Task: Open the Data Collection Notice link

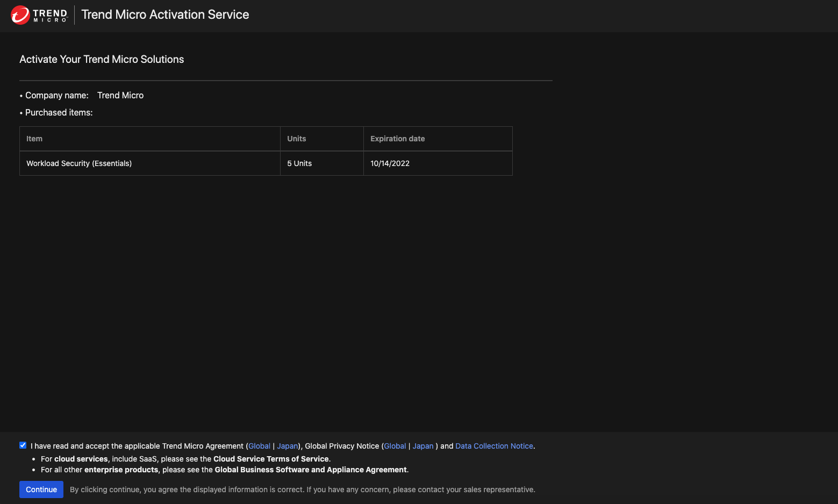Action: coord(494,446)
